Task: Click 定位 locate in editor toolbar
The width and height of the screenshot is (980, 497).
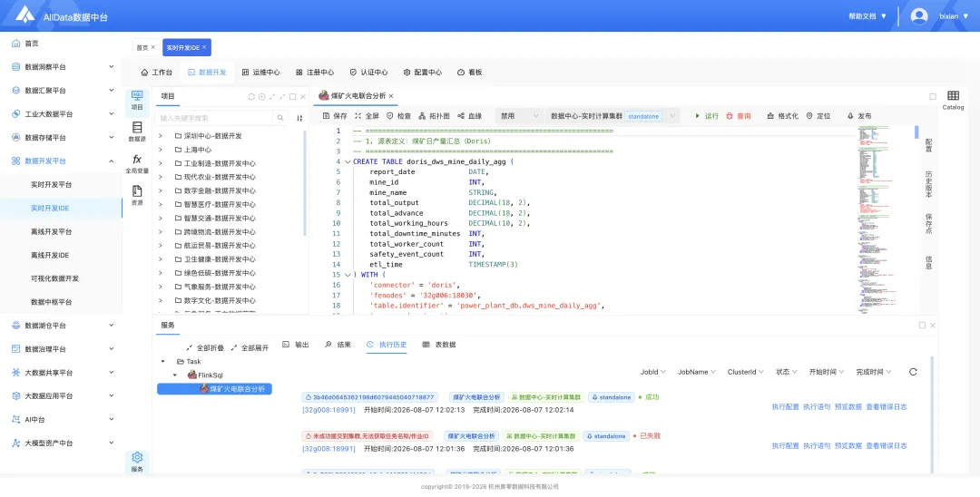Action: tap(818, 116)
